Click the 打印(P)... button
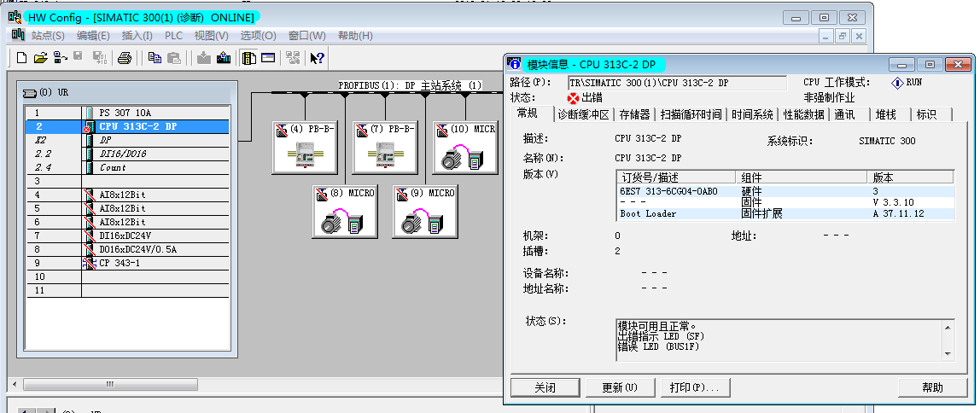Screen dimensions: 980x413 click(x=695, y=387)
